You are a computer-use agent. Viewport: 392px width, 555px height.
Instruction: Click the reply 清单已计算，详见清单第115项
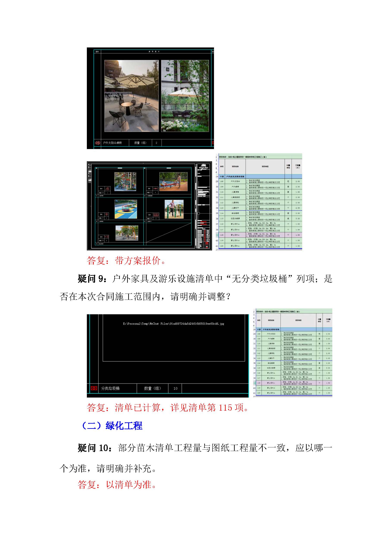(168, 407)
